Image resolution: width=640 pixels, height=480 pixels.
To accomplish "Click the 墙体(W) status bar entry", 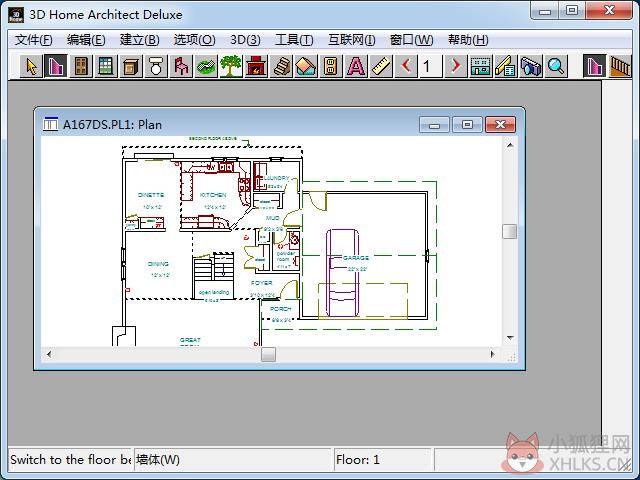I will click(x=158, y=460).
